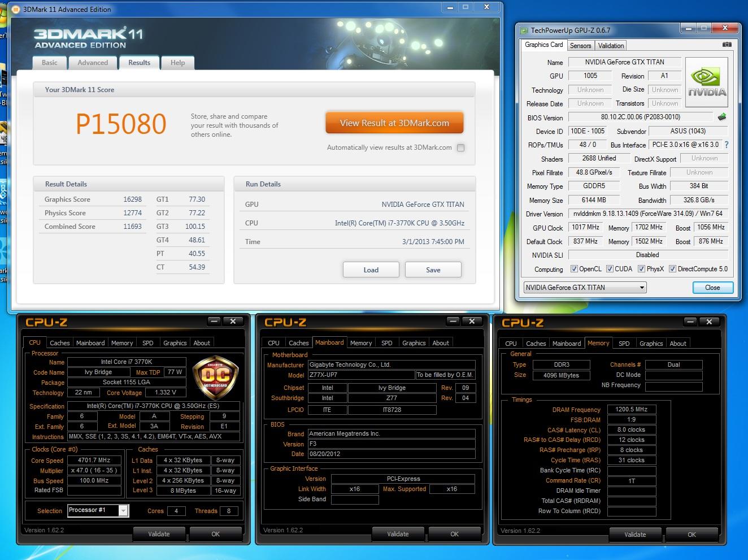Open Memory tab in CPU-Z Mainboard window
The width and height of the screenshot is (748, 560).
point(361,343)
